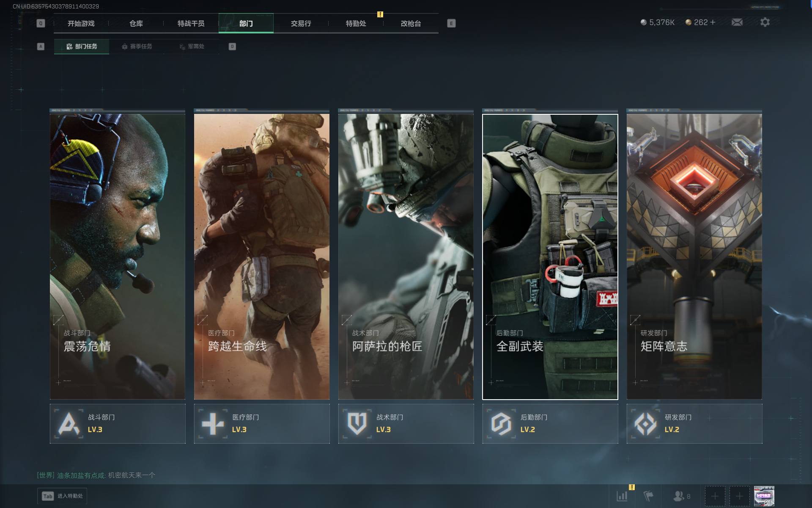Switch to the 交易行 tab
Viewport: 812px width, 508px height.
pyautogui.click(x=301, y=24)
